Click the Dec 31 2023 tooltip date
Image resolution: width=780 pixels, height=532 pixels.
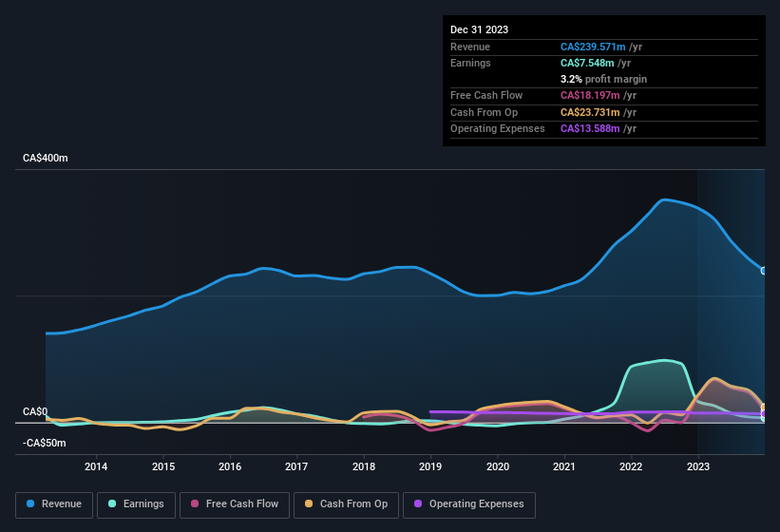pos(479,29)
